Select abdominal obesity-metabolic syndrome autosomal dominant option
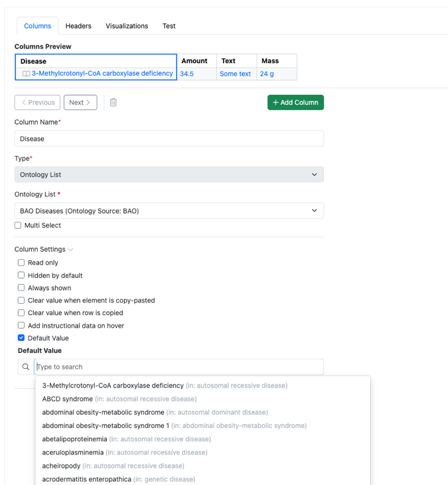448x485 pixels. tap(202, 412)
